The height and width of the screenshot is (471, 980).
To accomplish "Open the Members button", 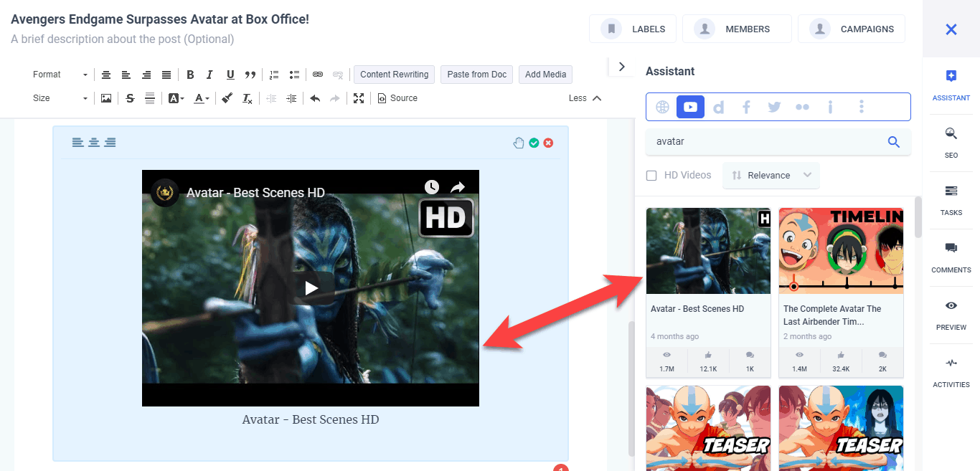I will [x=737, y=29].
